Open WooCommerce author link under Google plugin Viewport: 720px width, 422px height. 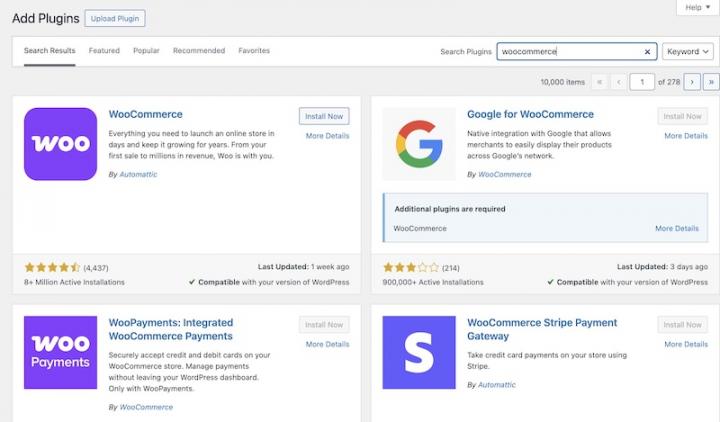[x=505, y=174]
